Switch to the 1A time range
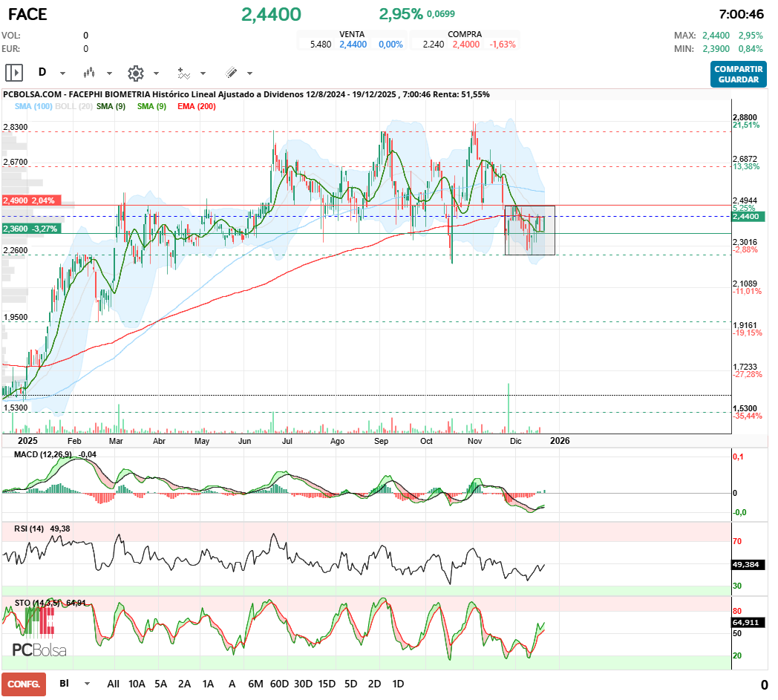 208,684
